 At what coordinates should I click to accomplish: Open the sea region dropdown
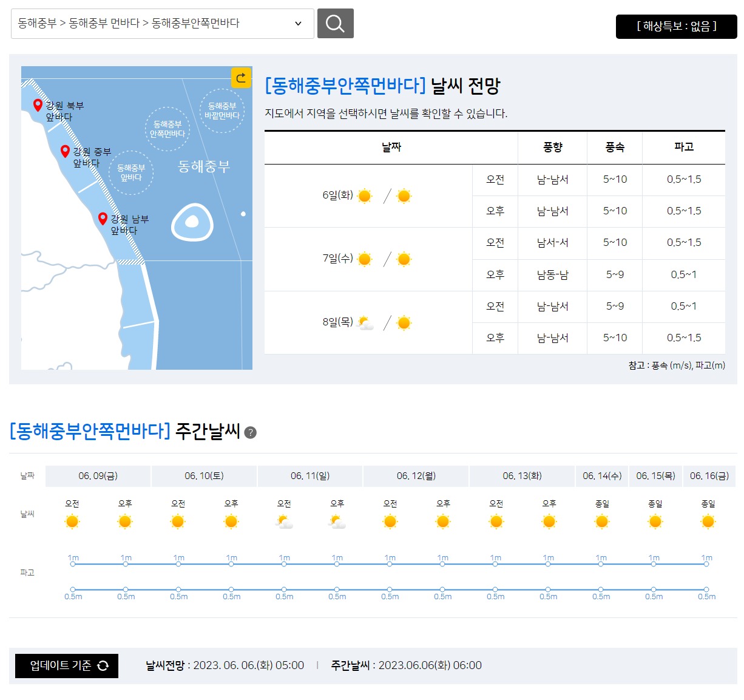point(163,24)
